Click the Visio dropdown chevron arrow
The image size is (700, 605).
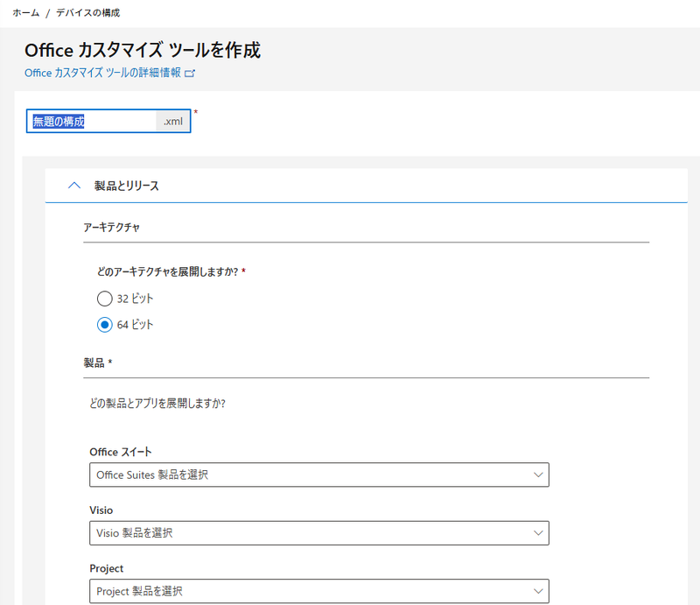tap(538, 533)
